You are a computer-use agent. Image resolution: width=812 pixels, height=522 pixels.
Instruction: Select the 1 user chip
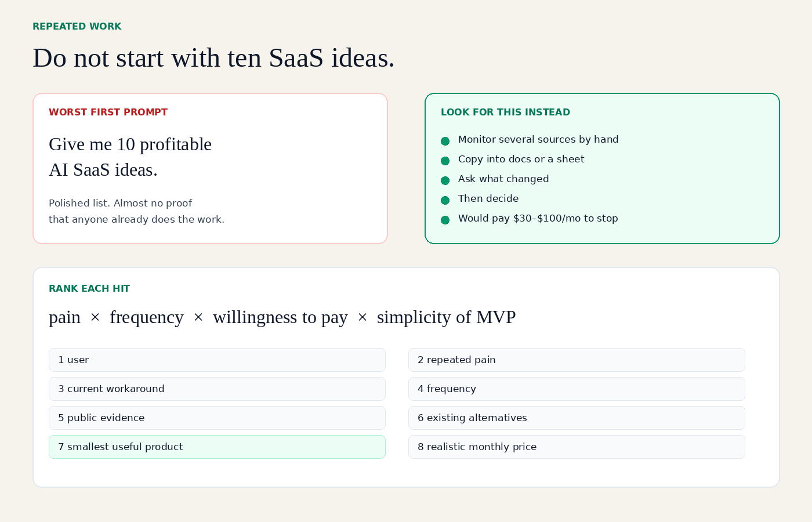217,360
